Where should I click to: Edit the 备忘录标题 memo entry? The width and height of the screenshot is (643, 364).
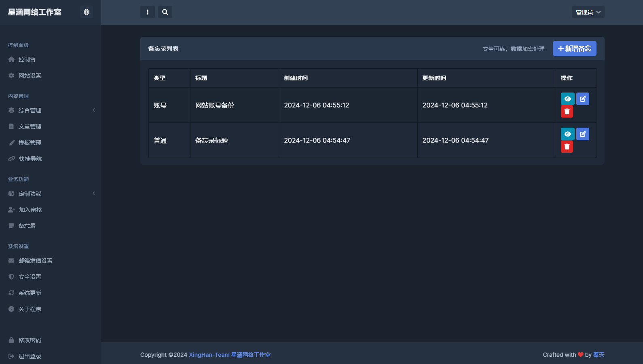pos(582,134)
